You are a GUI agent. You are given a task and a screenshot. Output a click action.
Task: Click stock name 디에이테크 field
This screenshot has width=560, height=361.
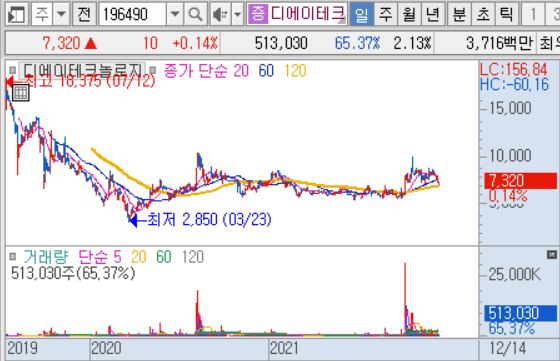pos(308,14)
